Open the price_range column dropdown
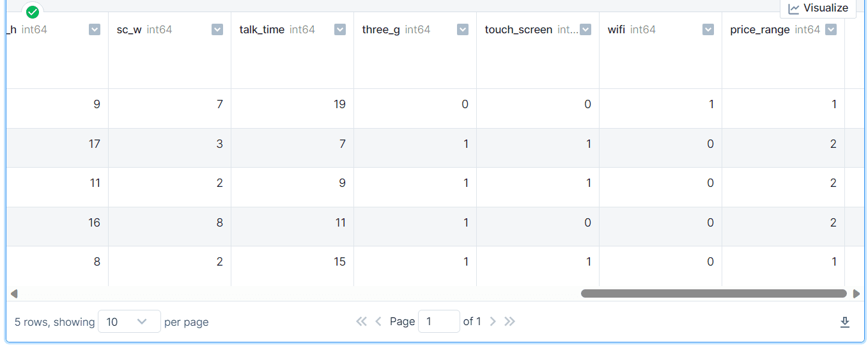Image resolution: width=868 pixels, height=345 pixels. point(831,29)
